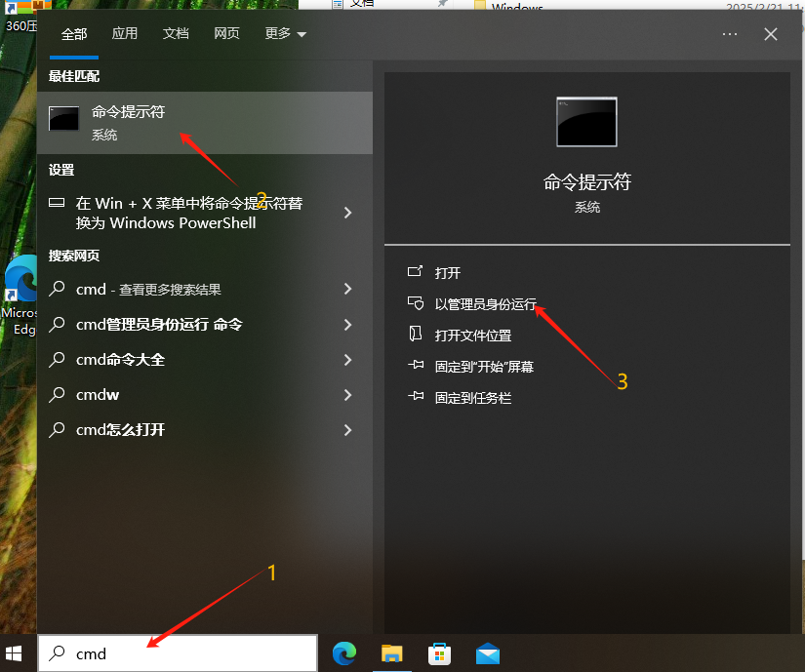Click the file location icon
This screenshot has height=672, width=805.
[416, 334]
